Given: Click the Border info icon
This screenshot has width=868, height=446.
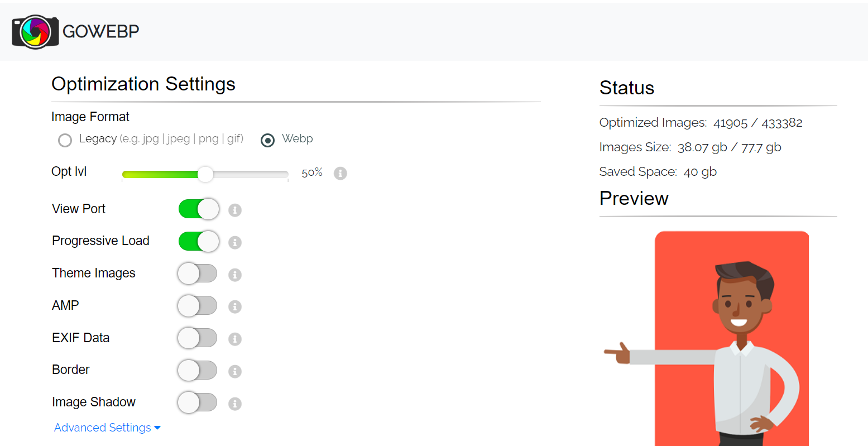Looking at the screenshot, I should pyautogui.click(x=235, y=371).
